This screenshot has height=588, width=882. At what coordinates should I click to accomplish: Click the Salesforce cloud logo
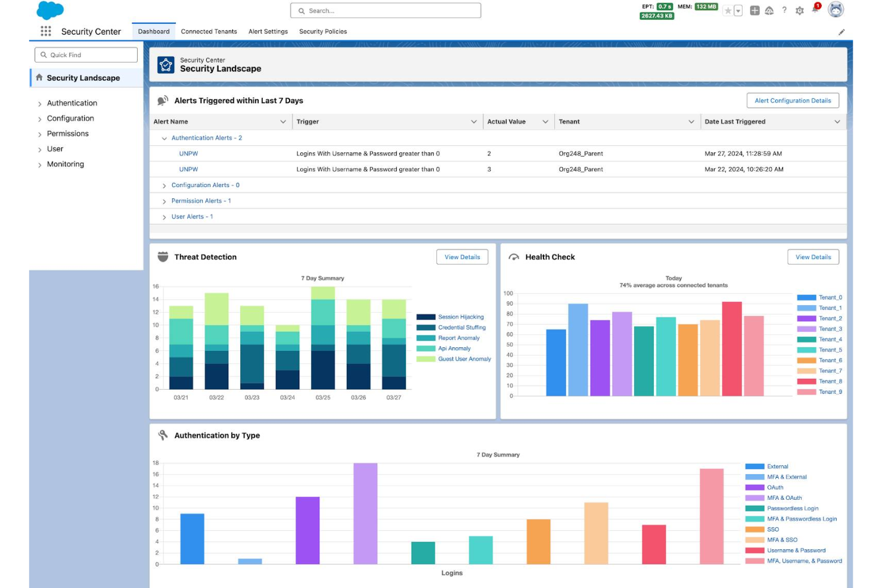coord(51,10)
